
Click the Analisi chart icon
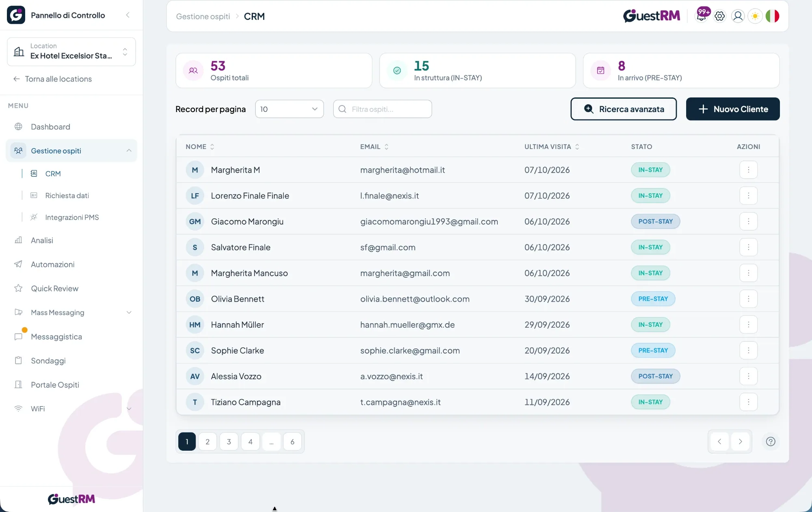coord(18,240)
